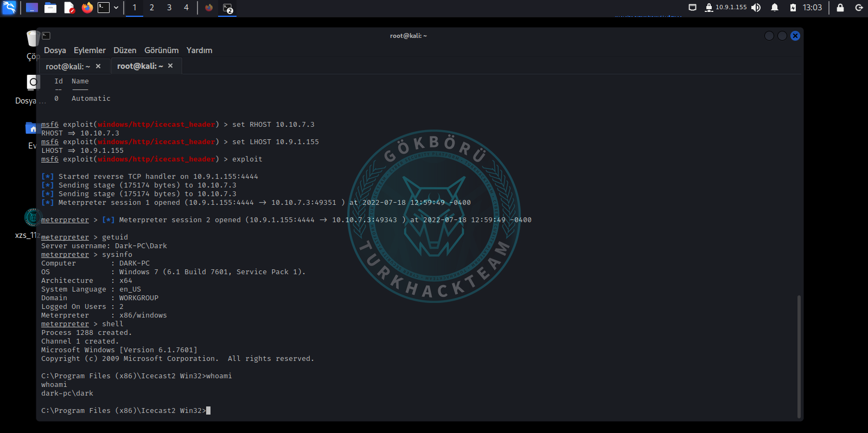Open the Kali applications menu

pos(9,8)
